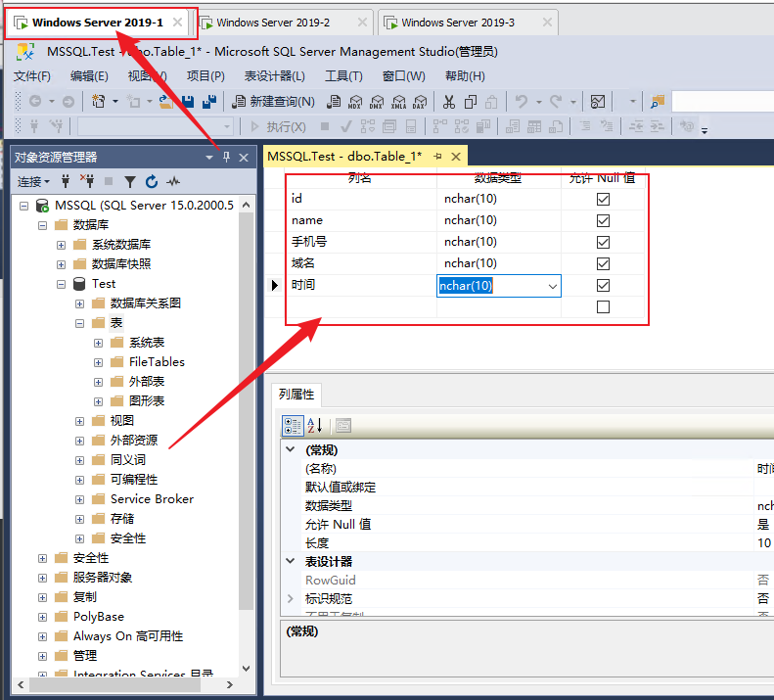Close the Object Explorer panel
The width and height of the screenshot is (774, 700).
click(x=244, y=157)
